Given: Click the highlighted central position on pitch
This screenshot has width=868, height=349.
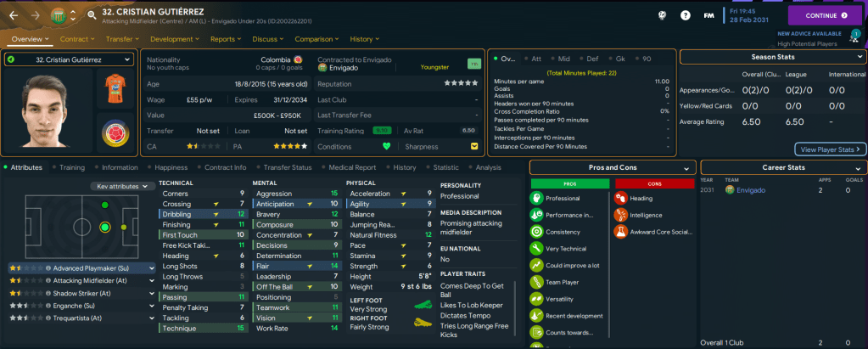Looking at the screenshot, I should (x=104, y=227).
